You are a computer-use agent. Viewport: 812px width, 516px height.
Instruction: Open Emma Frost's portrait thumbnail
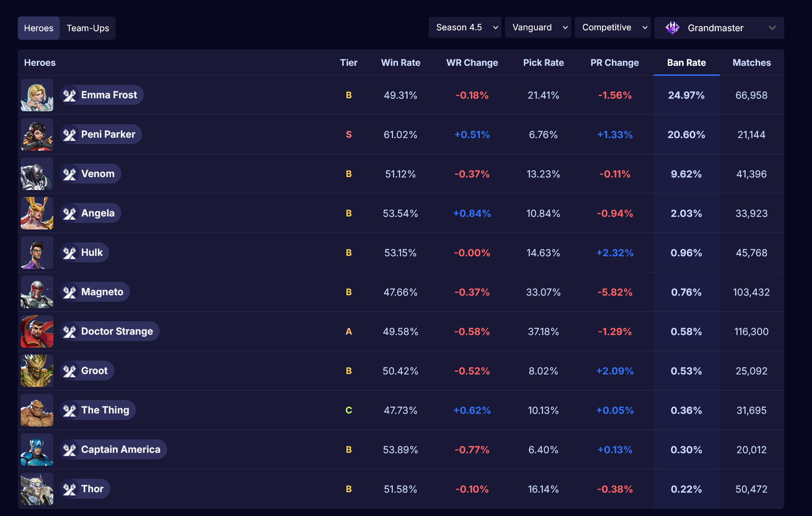tap(37, 95)
